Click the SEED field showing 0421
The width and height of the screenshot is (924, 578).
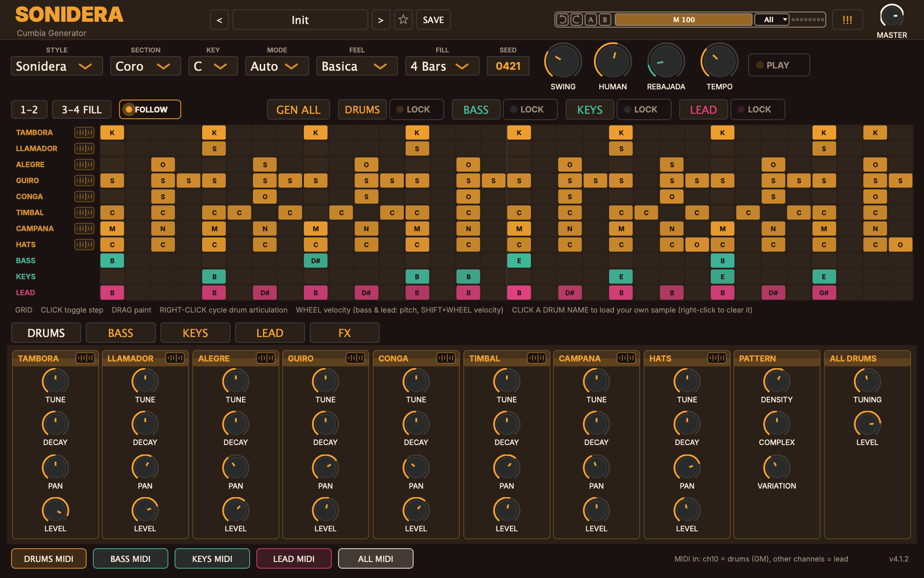pos(508,66)
